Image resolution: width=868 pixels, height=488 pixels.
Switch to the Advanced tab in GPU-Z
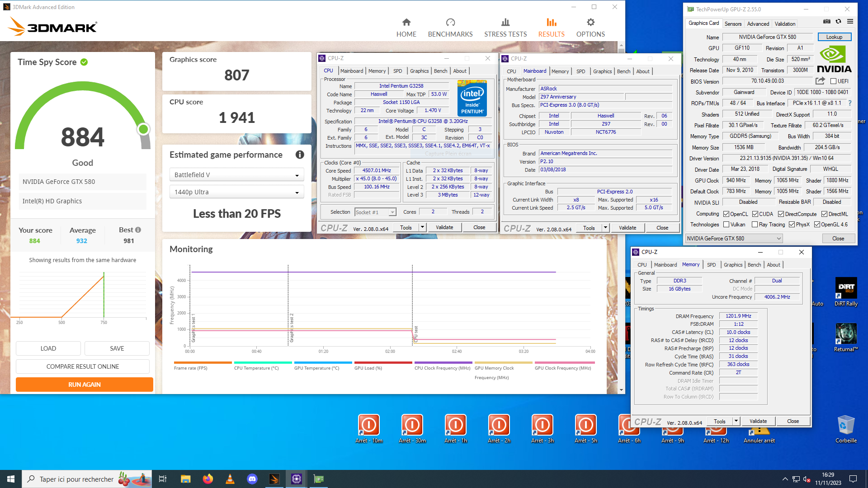(x=758, y=24)
